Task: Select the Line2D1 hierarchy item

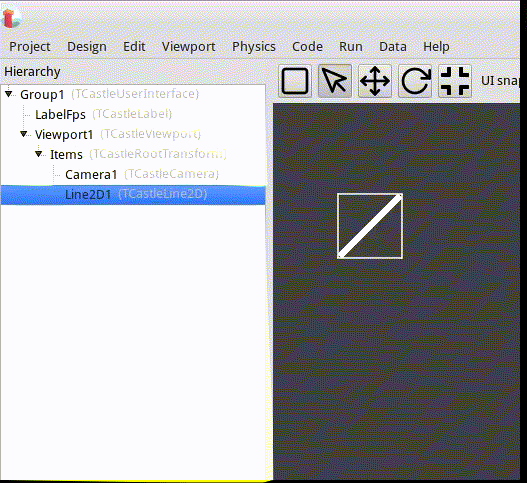Action: pyautogui.click(x=133, y=195)
